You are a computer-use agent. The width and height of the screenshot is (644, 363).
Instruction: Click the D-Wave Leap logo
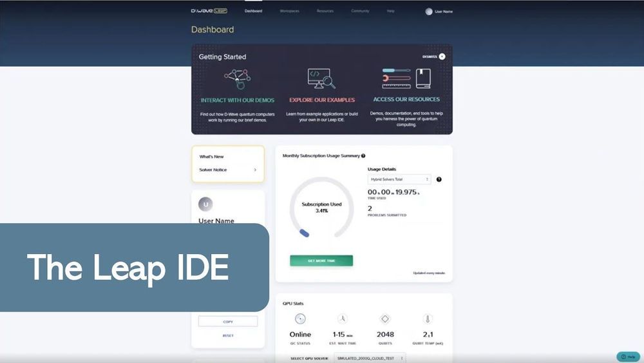pos(209,11)
